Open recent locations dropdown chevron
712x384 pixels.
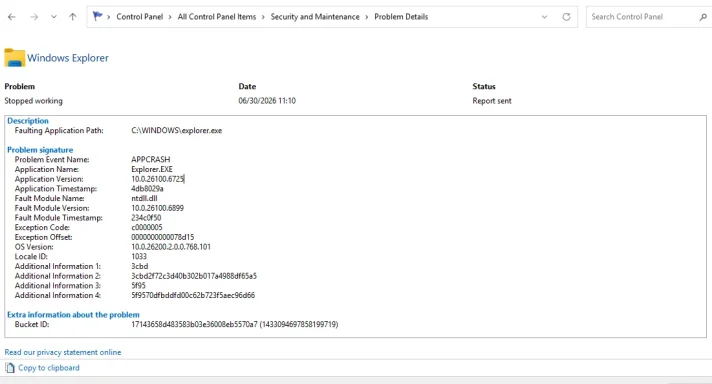(x=54, y=17)
